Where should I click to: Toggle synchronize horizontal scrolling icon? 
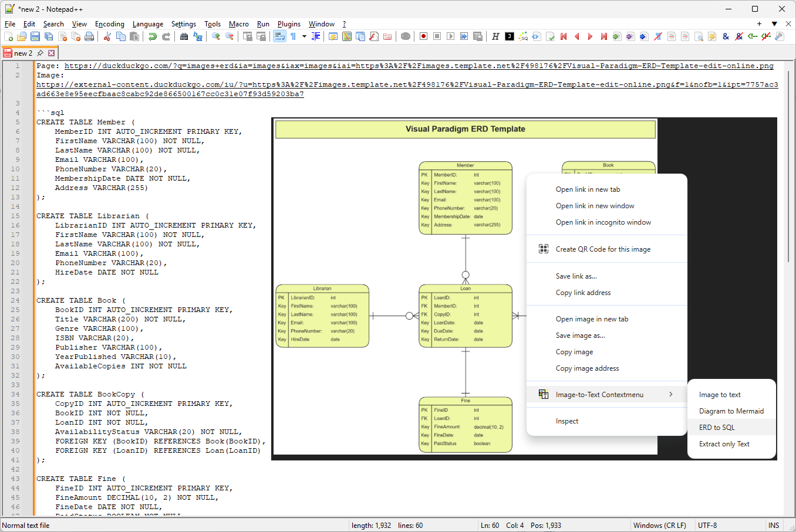261,36
